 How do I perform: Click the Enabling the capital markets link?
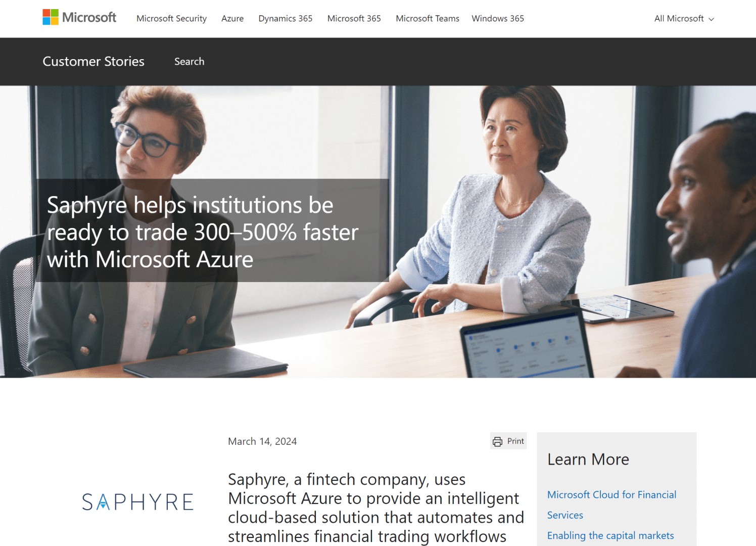coord(610,535)
